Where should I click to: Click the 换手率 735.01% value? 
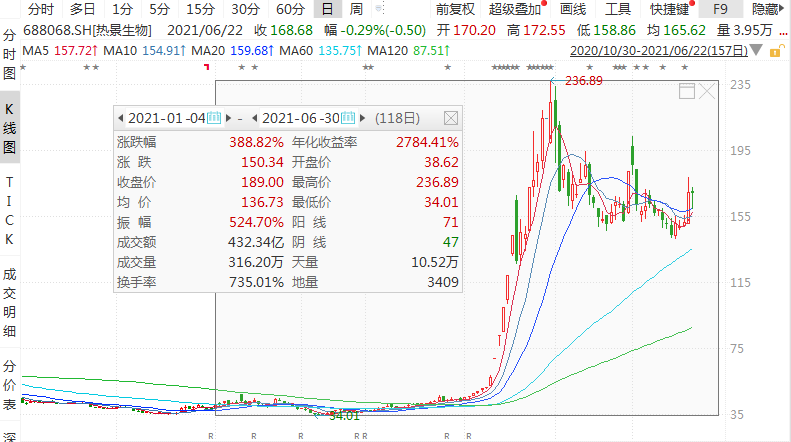pos(256,282)
